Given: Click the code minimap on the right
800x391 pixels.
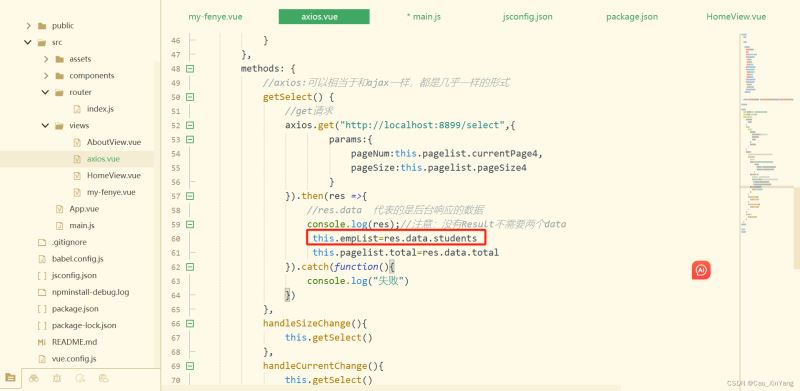Looking at the screenshot, I should tap(767, 133).
